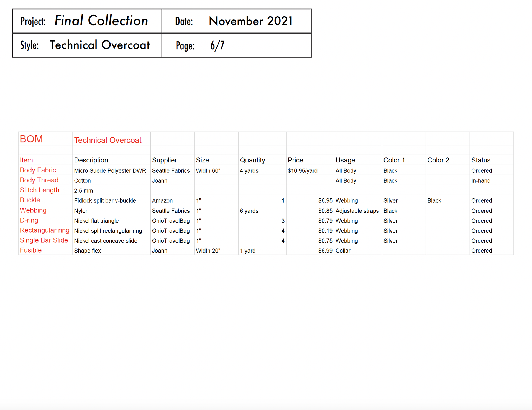The height and width of the screenshot is (410, 532).
Task: Click the 'Style:' label in header
Action: coord(29,45)
